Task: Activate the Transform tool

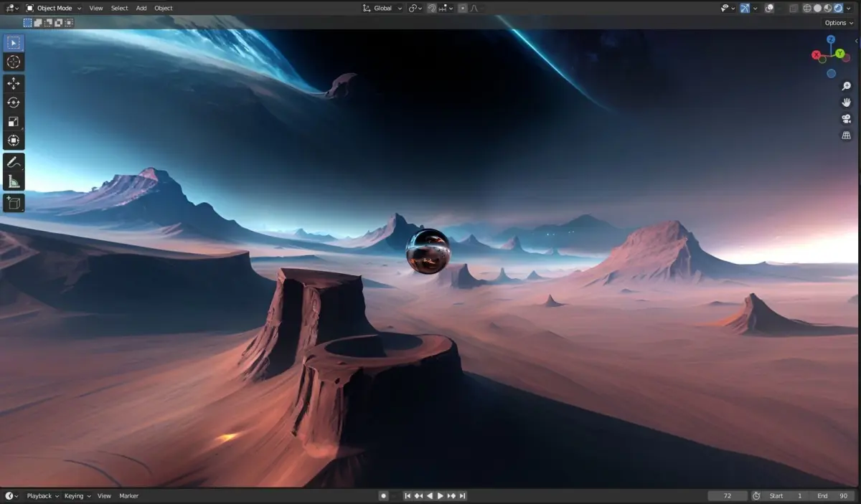Action: pos(14,141)
